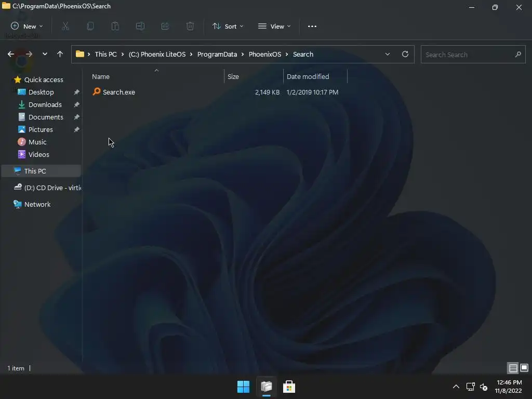This screenshot has height=399, width=532.
Task: Open the View options dropdown
Action: [x=274, y=26]
